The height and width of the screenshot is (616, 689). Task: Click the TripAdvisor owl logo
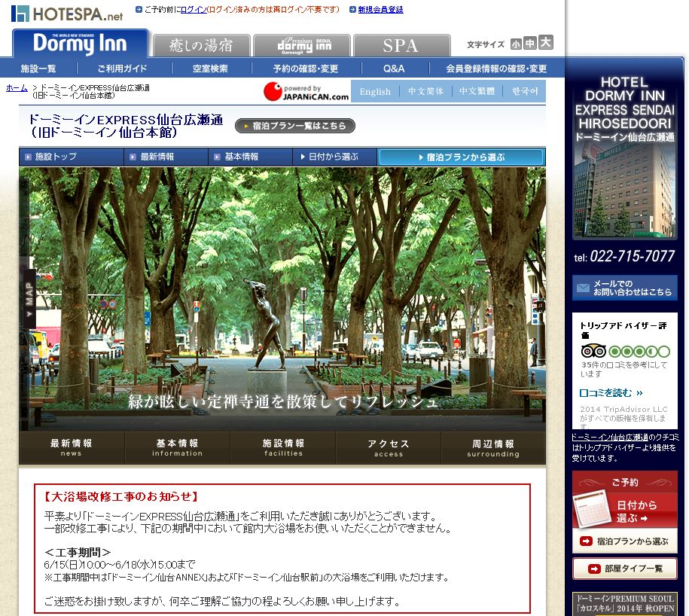(593, 351)
